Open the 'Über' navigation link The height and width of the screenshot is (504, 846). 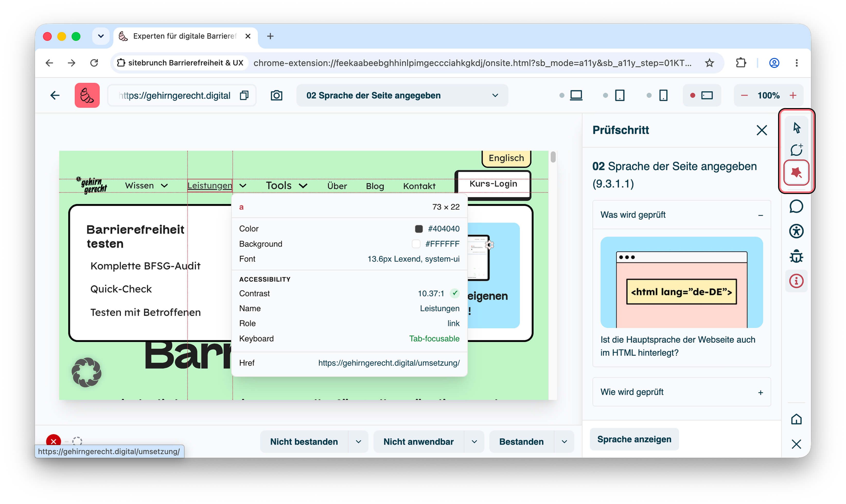point(337,186)
